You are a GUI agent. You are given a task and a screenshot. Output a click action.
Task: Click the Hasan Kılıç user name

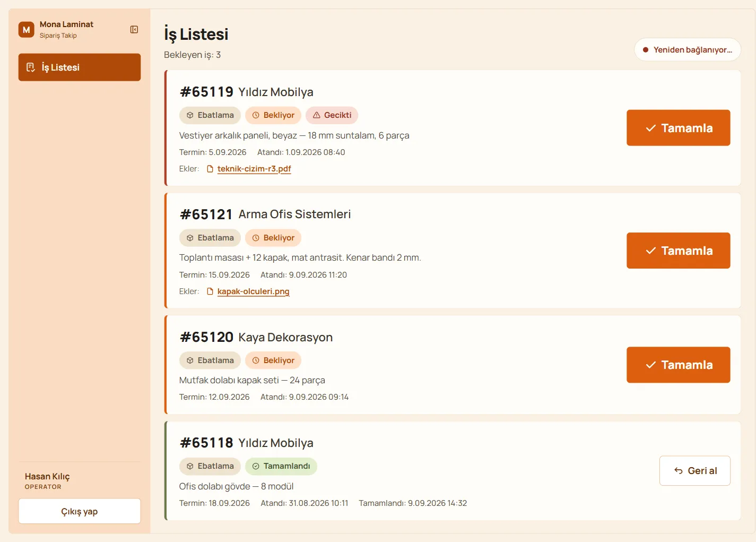coord(47,477)
